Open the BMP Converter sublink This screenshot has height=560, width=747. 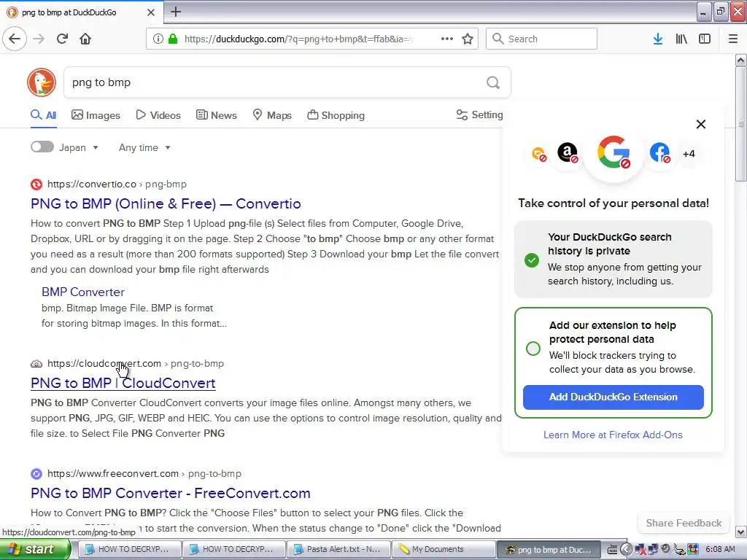[x=83, y=292]
